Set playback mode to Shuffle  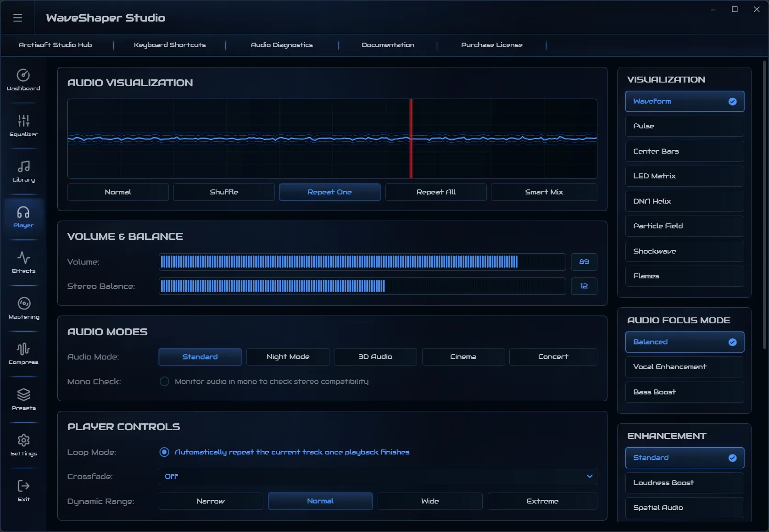pyautogui.click(x=224, y=192)
